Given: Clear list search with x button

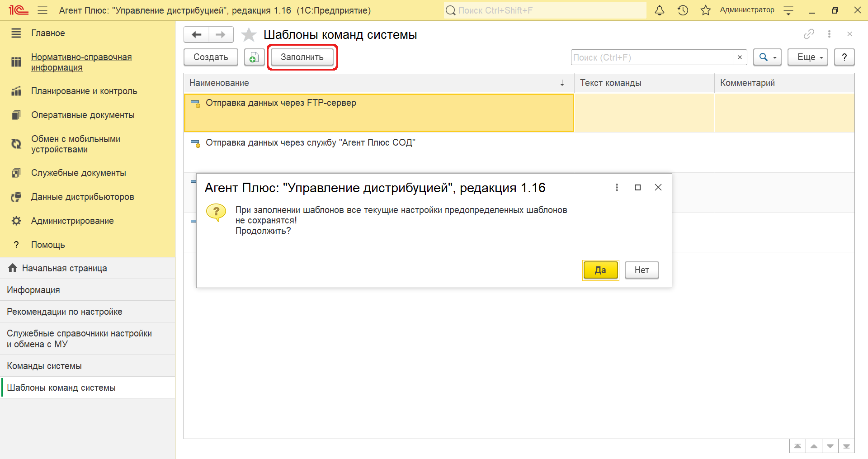Looking at the screenshot, I should coord(740,57).
